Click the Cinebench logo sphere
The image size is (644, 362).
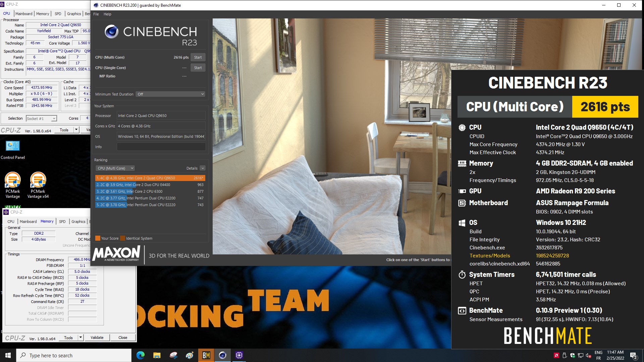click(x=111, y=32)
